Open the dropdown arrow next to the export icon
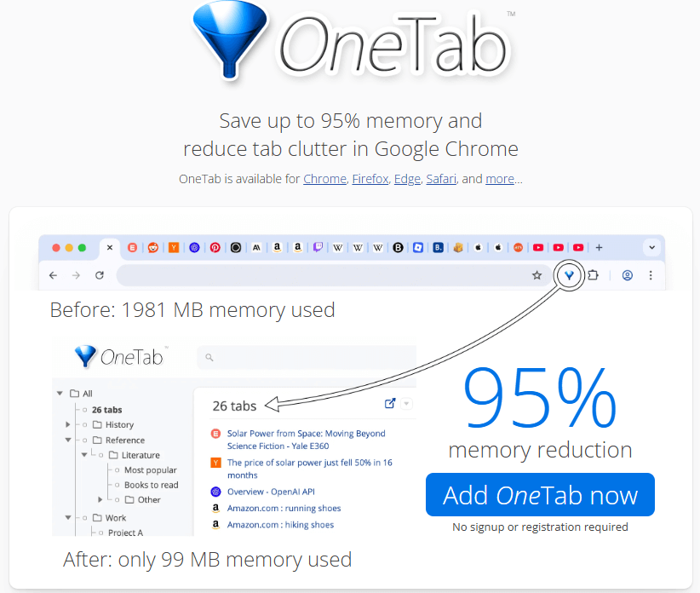 point(405,404)
